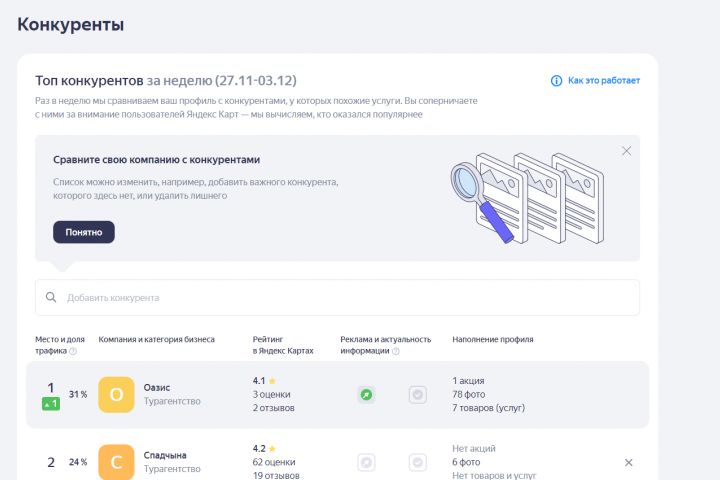This screenshot has width=720, height=480.
Task: Click the "С" avatar for Сладчына
Action: click(116, 462)
